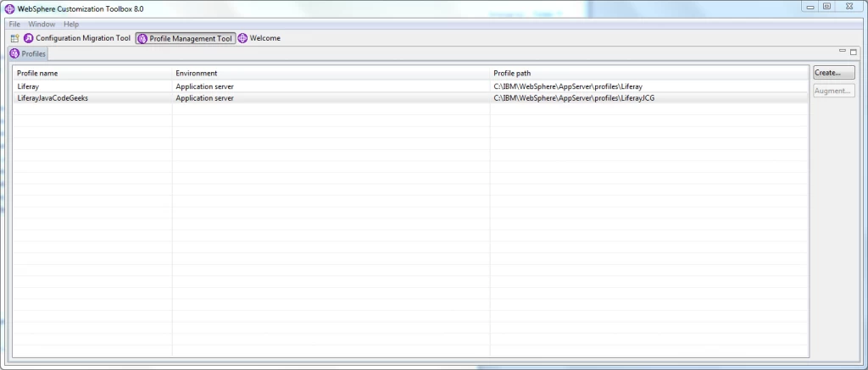The height and width of the screenshot is (370, 868).
Task: Minimize the WebSphere Customization Toolbox window
Action: 810,7
